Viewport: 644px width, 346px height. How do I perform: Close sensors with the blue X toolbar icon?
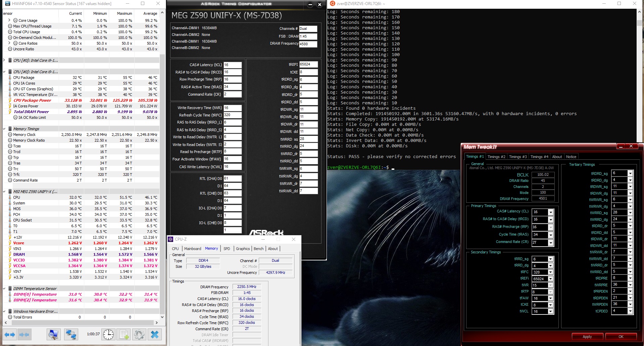point(155,334)
